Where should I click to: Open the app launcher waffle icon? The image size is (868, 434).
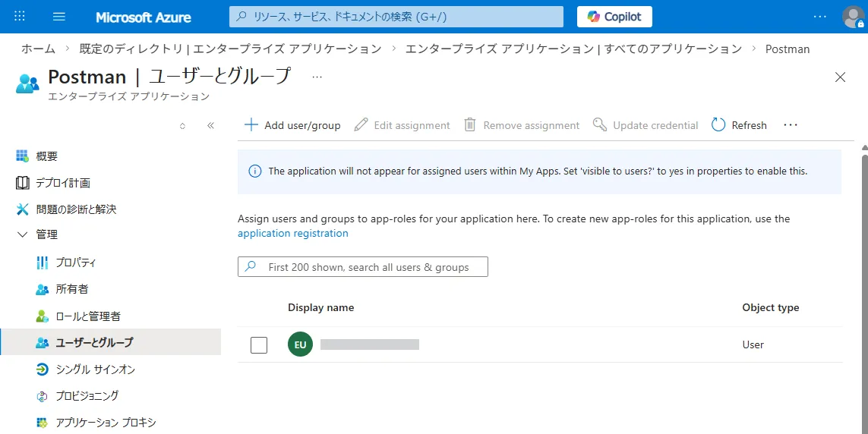pyautogui.click(x=20, y=17)
